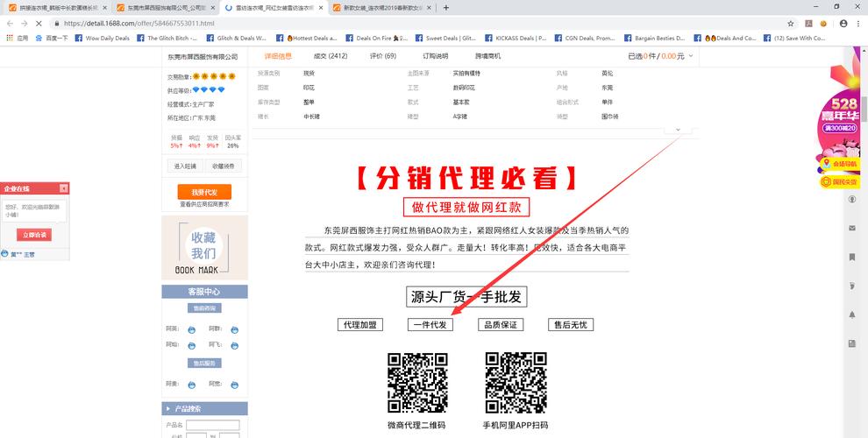
Task: Click the 产品名 search input field
Action: [212, 425]
